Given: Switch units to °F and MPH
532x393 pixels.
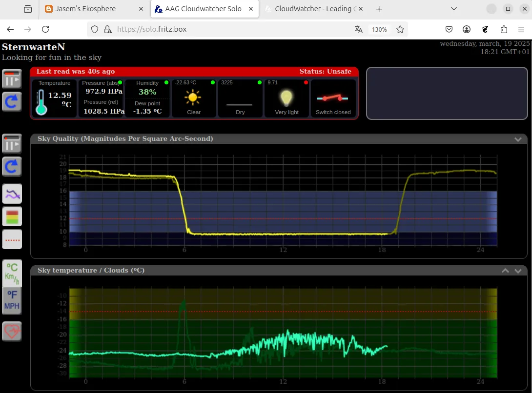Looking at the screenshot, I should click(x=12, y=300).
